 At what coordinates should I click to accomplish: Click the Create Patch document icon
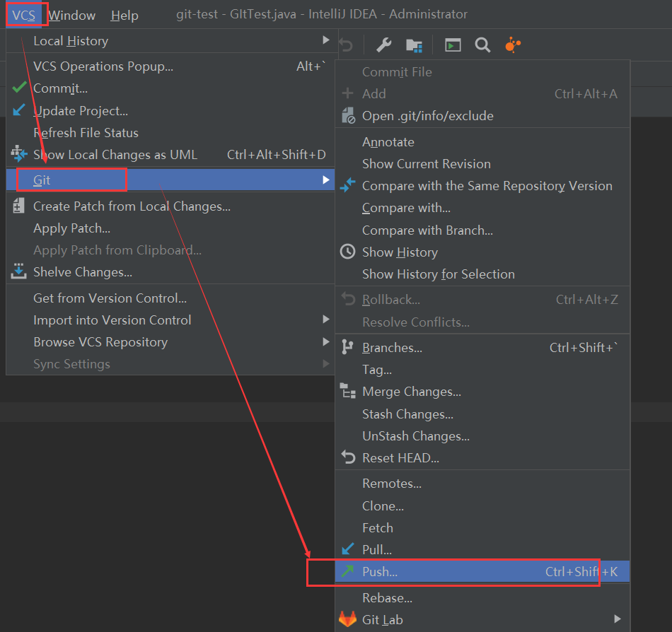[x=18, y=206]
